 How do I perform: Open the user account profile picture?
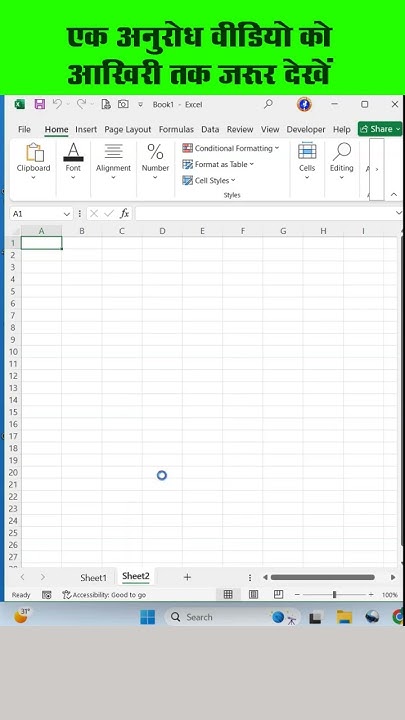pyautogui.click(x=304, y=104)
